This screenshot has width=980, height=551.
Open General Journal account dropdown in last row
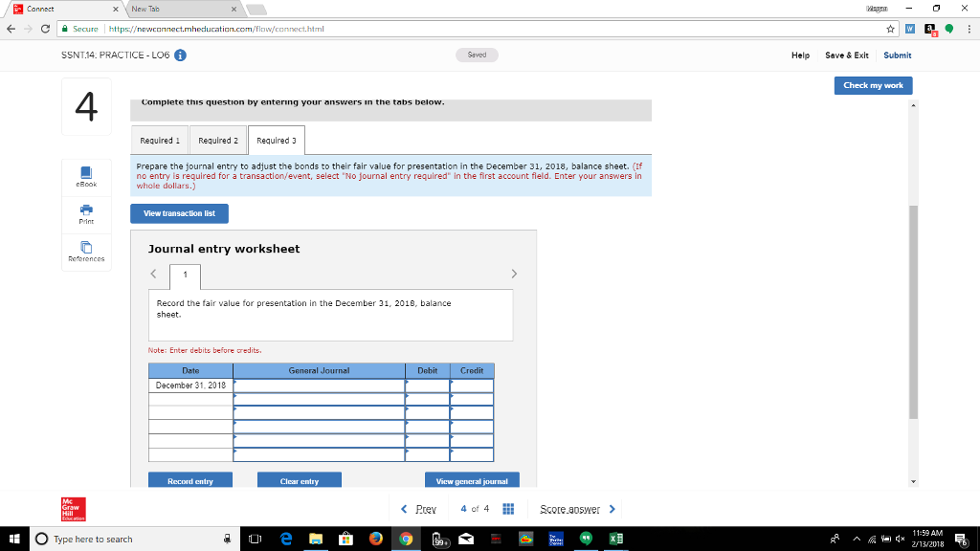coord(319,454)
